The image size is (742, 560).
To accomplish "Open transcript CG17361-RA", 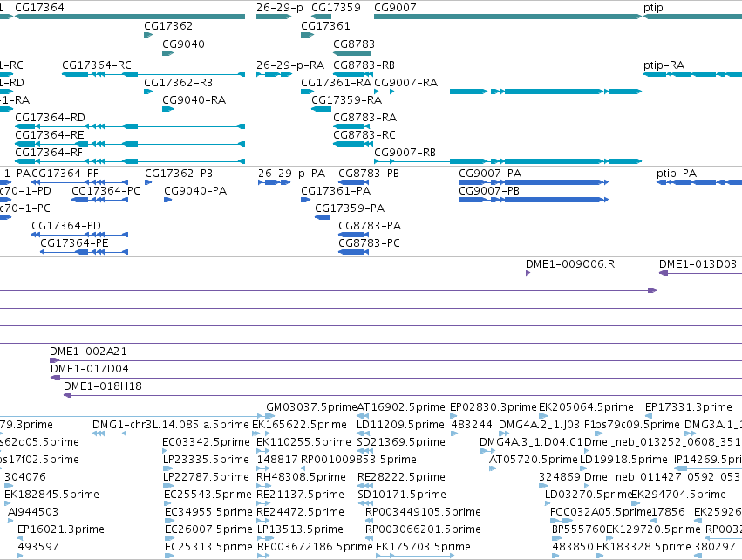I will point(337,83).
